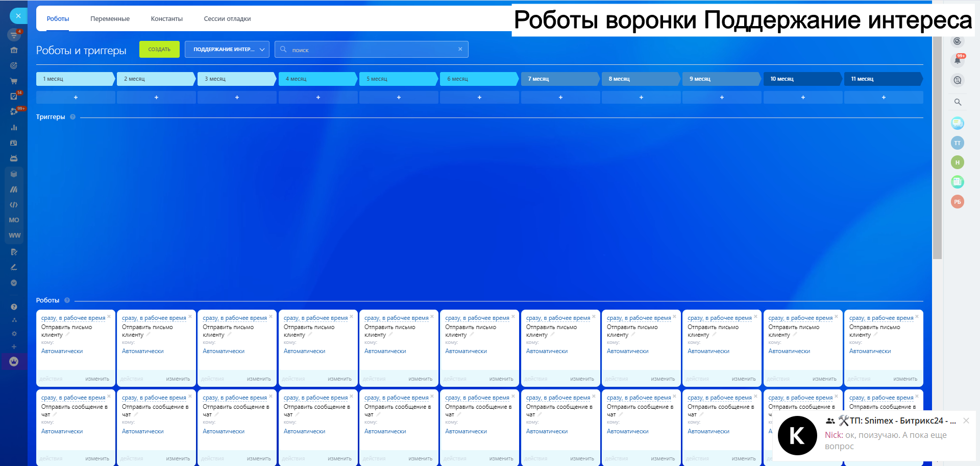Add a trigger under 2 месяц stage

(156, 97)
